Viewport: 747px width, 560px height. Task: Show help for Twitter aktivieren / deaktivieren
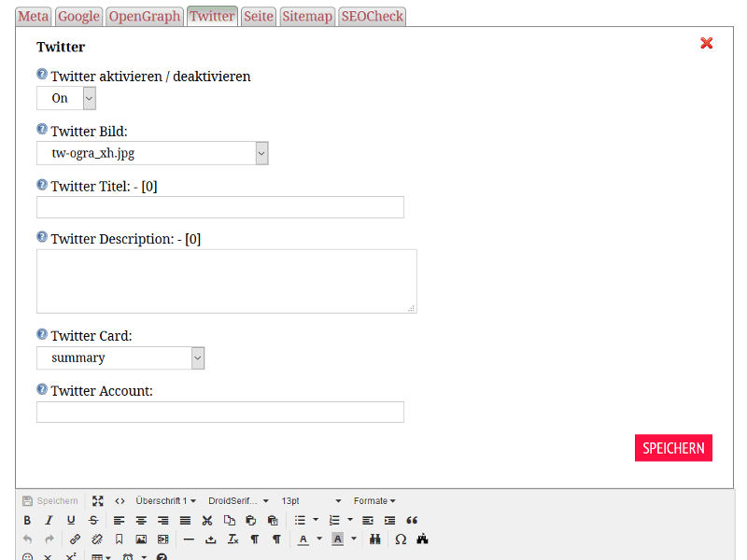(x=42, y=75)
